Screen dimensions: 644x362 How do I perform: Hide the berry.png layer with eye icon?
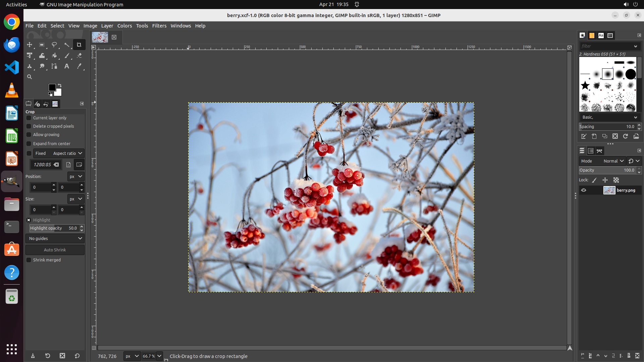(x=584, y=190)
